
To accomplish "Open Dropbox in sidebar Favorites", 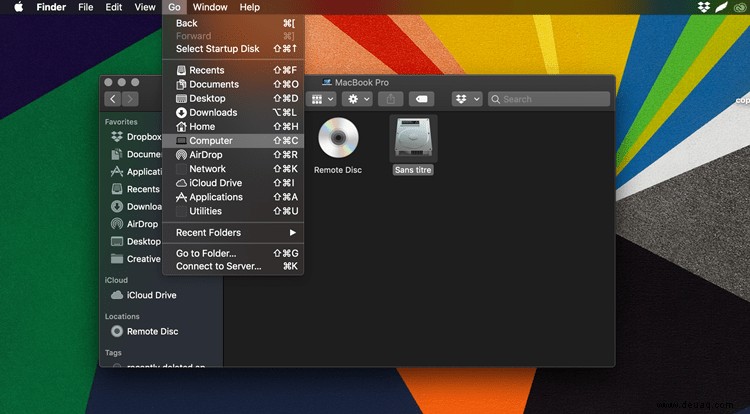I will pyautogui.click(x=136, y=137).
